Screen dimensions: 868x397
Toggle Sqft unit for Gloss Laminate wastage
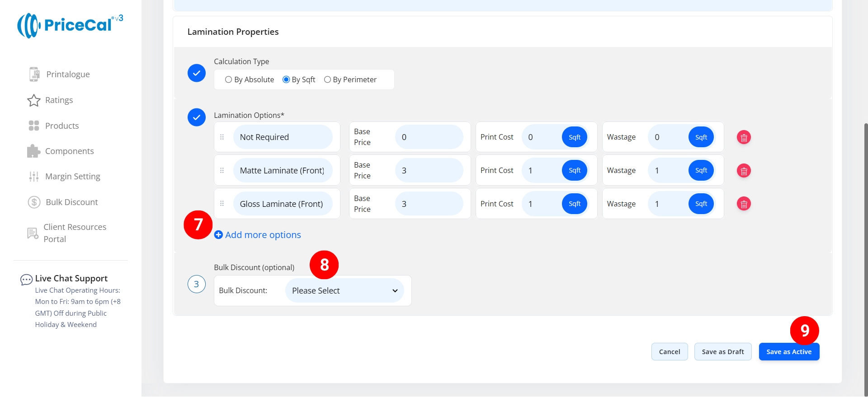pos(701,204)
